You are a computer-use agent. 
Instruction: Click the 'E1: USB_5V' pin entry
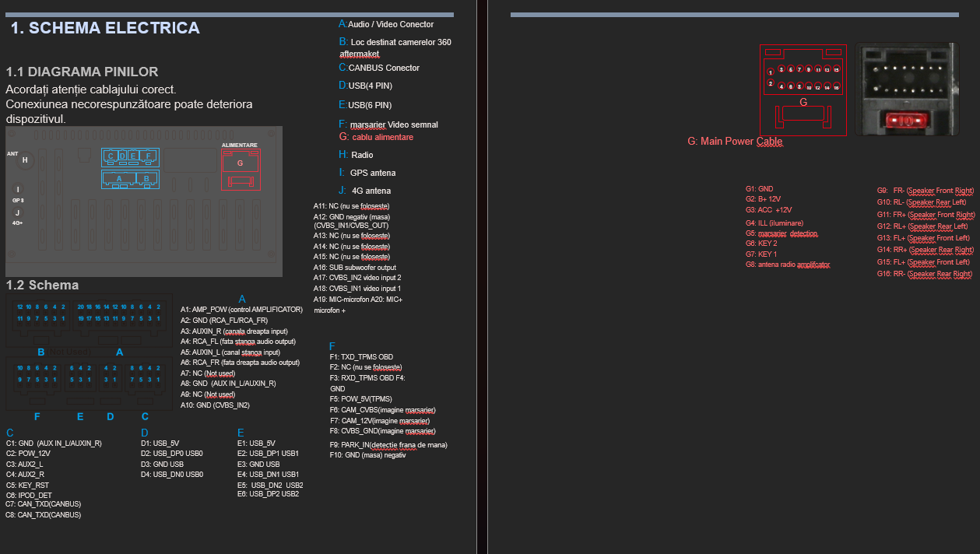pos(255,443)
